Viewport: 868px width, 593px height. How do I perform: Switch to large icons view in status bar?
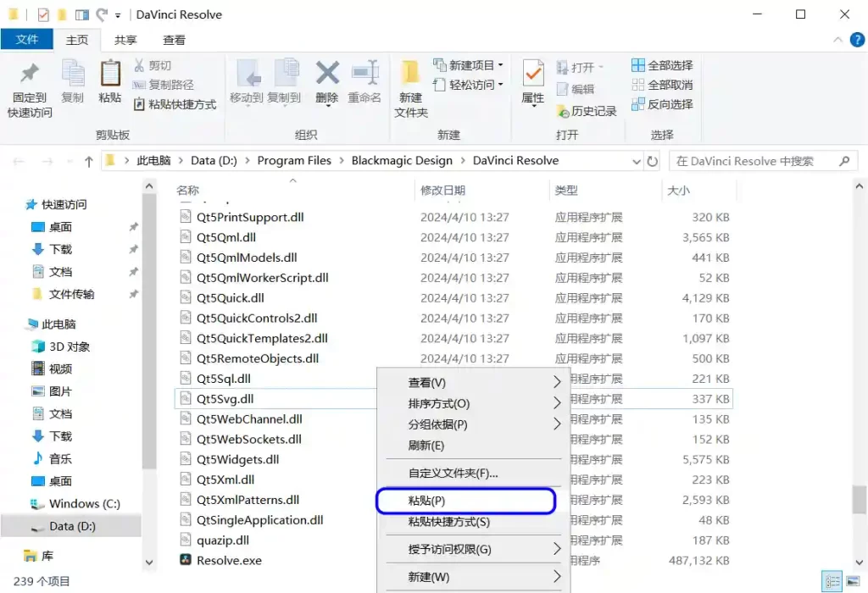click(851, 581)
